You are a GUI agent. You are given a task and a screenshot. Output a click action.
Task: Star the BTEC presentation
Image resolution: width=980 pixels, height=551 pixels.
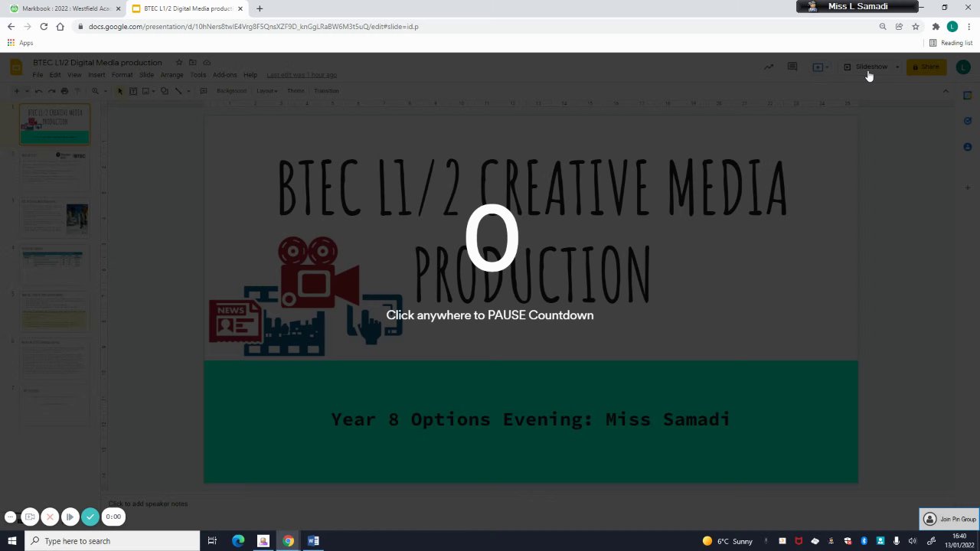click(179, 62)
